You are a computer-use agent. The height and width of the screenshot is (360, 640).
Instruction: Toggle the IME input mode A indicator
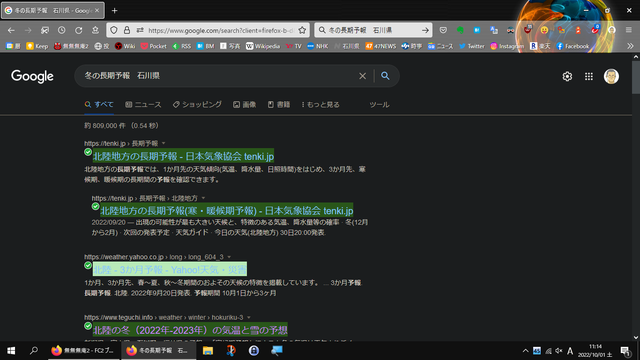click(570, 351)
